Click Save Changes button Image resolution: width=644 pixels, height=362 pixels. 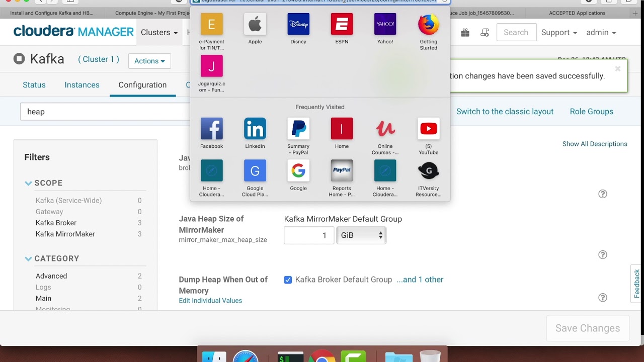(x=588, y=328)
